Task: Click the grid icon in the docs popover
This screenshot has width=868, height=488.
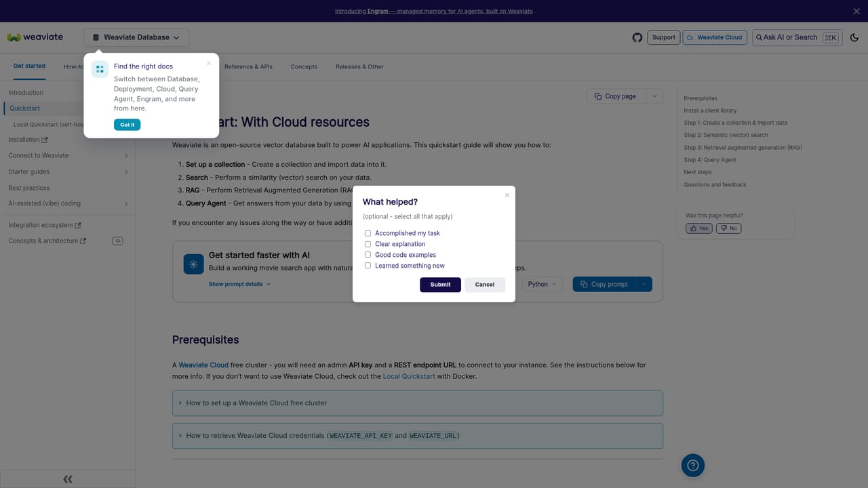Action: [100, 69]
